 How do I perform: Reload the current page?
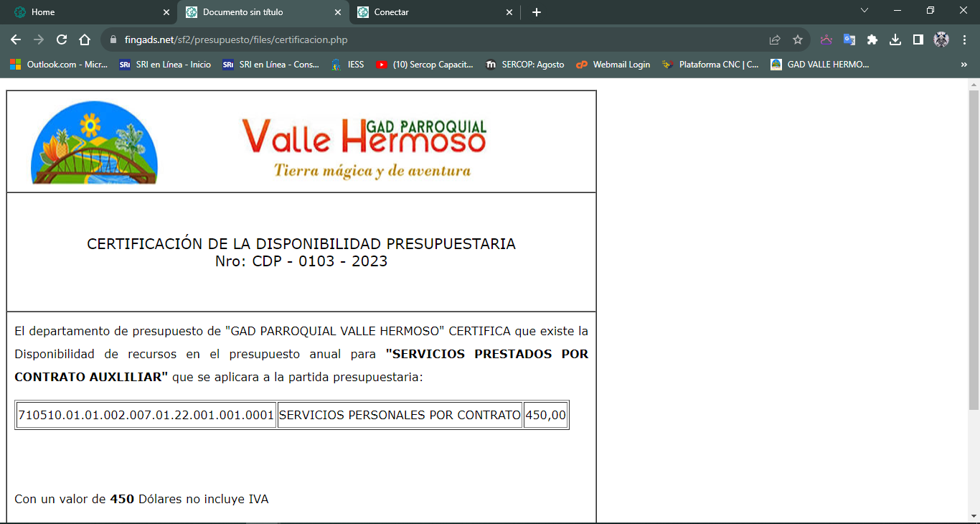[x=62, y=40]
